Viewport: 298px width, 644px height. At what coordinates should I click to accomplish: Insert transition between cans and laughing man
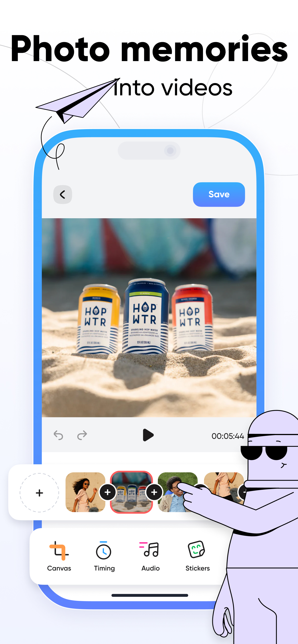click(x=154, y=492)
